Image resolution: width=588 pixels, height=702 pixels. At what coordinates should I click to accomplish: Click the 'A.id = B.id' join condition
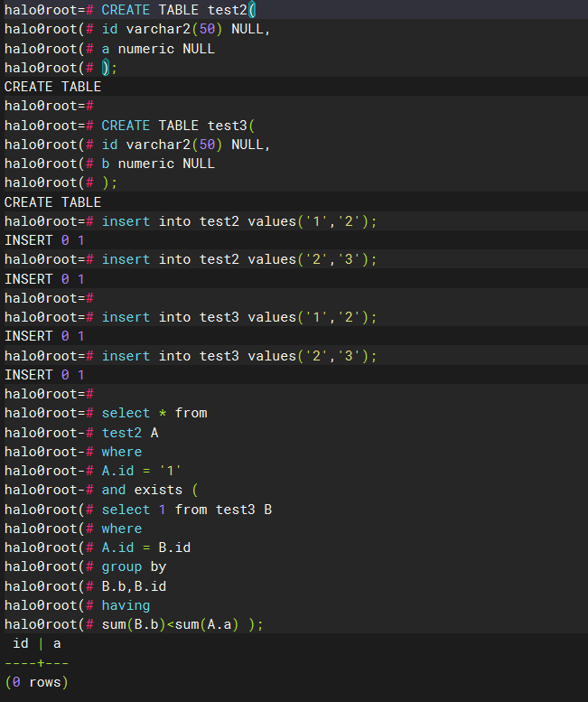(x=146, y=548)
